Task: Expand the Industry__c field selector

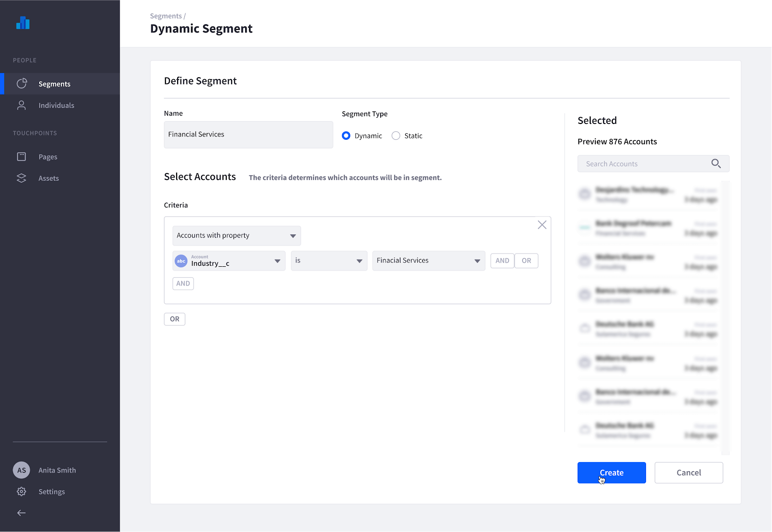Action: pos(228,260)
